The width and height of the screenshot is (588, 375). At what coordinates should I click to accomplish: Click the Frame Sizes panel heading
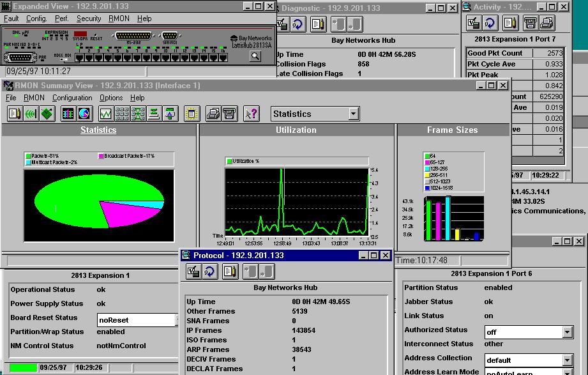click(x=452, y=130)
